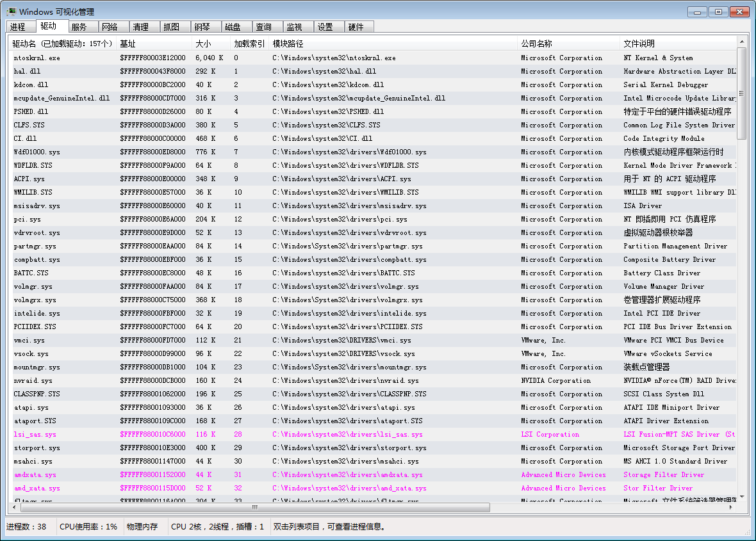This screenshot has width=756, height=541.
Task: Click the 公司名称 column header
Action: click(x=568, y=44)
